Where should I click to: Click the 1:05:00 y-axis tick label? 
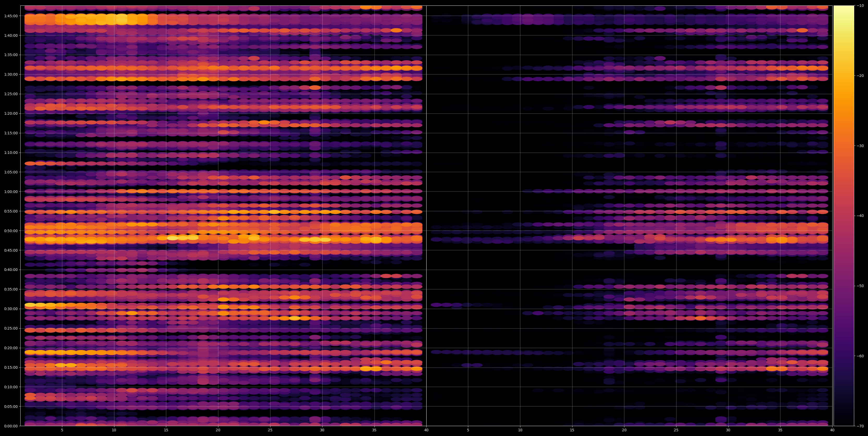(10, 172)
